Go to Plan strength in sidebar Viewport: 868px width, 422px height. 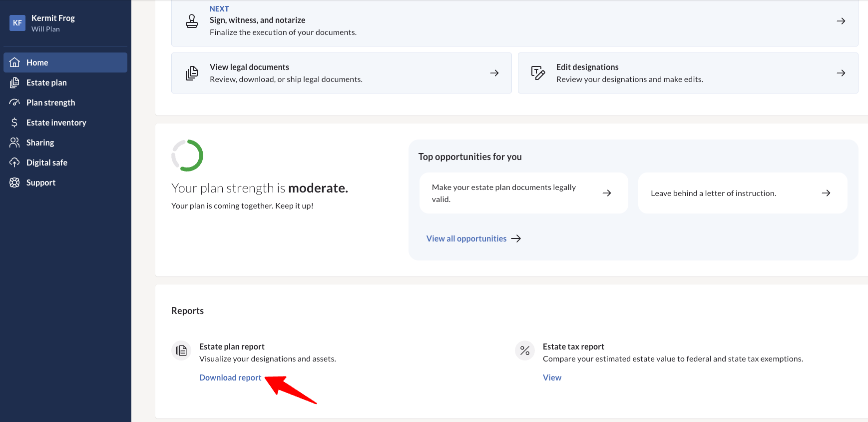[50, 102]
